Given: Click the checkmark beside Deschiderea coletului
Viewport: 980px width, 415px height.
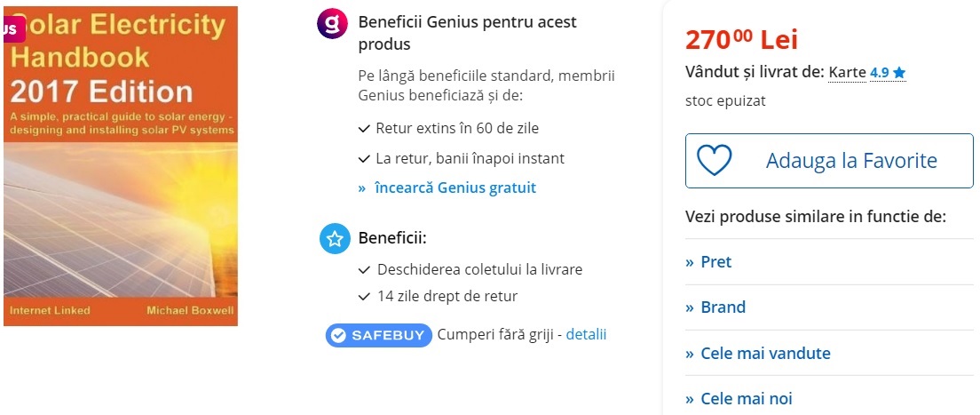Looking at the screenshot, I should [364, 269].
